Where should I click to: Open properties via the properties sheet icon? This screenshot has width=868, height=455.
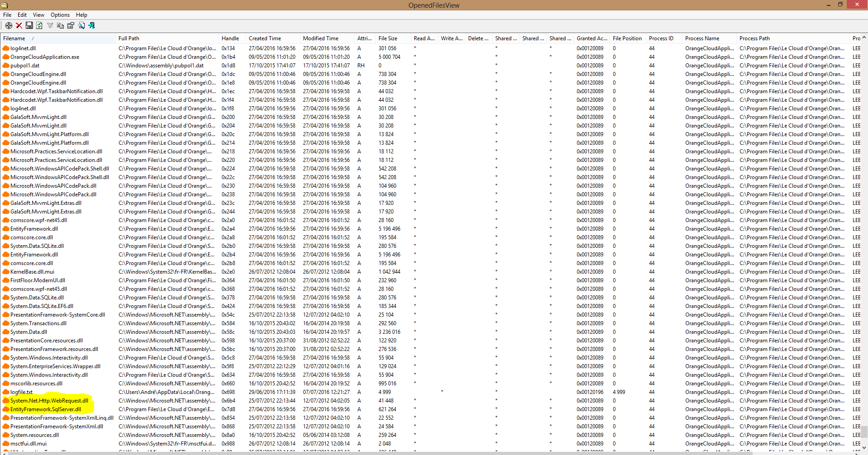coord(71,25)
